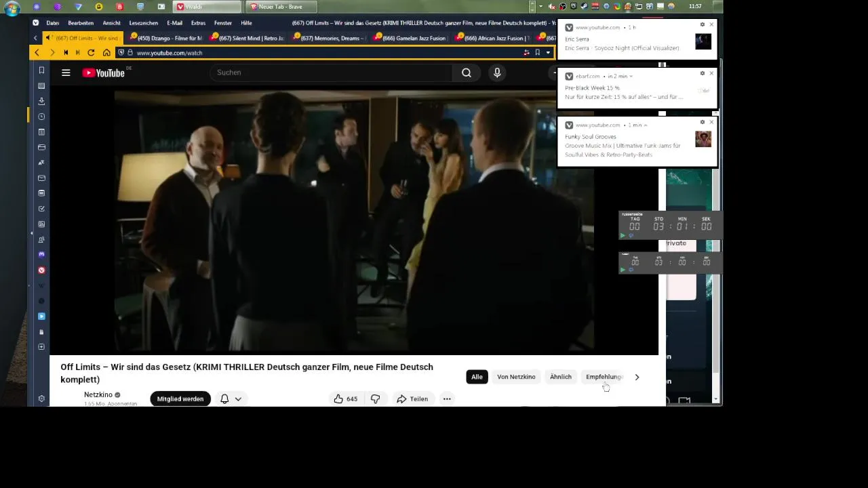Open the contacts panel in sidebar

coord(41,239)
